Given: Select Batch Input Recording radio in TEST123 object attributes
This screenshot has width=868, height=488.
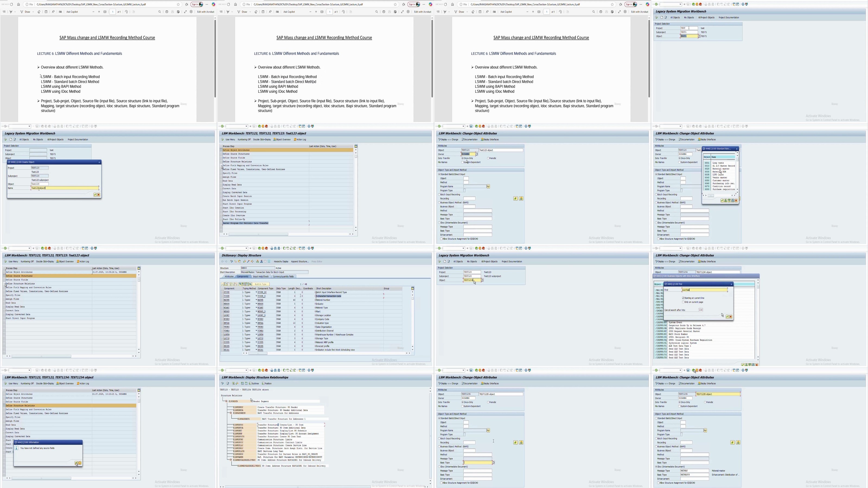Looking at the screenshot, I should pos(439,194).
